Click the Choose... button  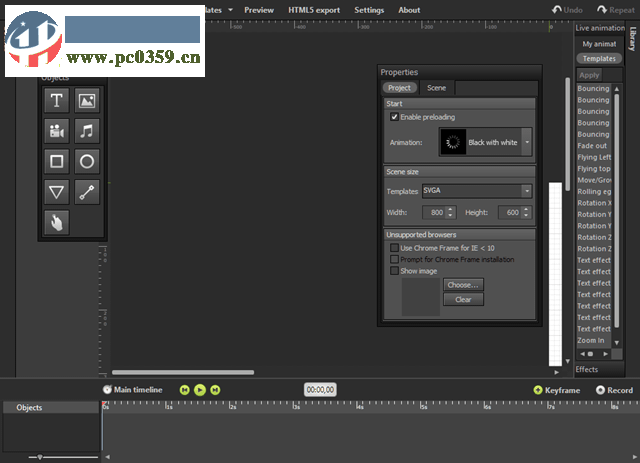coord(463,285)
